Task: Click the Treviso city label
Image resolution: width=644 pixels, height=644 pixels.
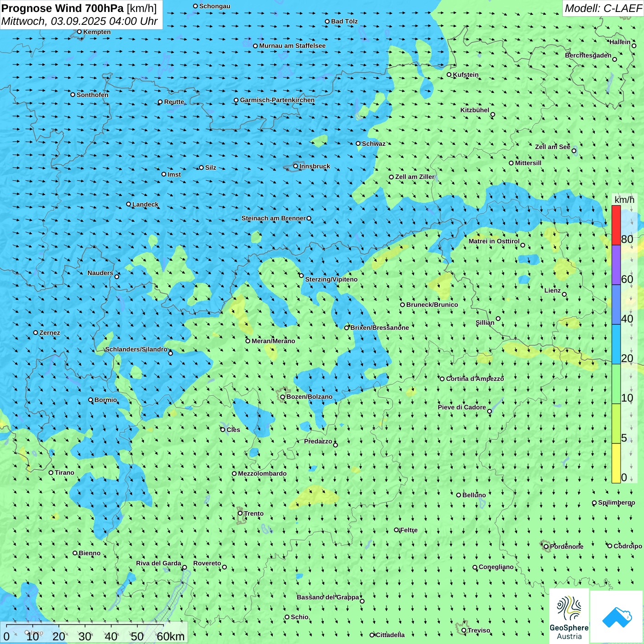Action: pos(478,630)
